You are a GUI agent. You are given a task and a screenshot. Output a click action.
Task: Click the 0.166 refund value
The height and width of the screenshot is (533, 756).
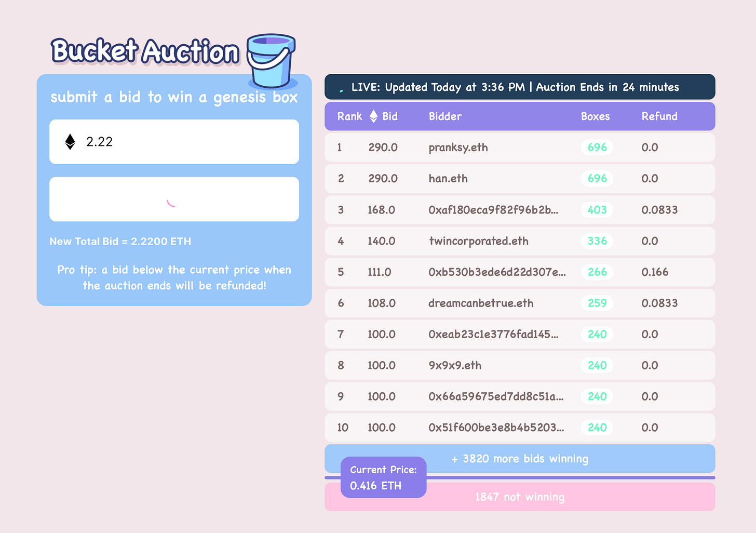click(655, 272)
